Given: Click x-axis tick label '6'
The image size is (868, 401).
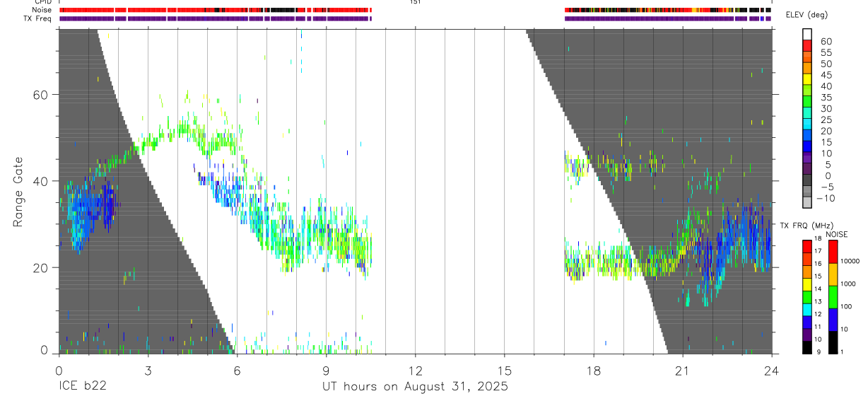Looking at the screenshot, I should [237, 370].
